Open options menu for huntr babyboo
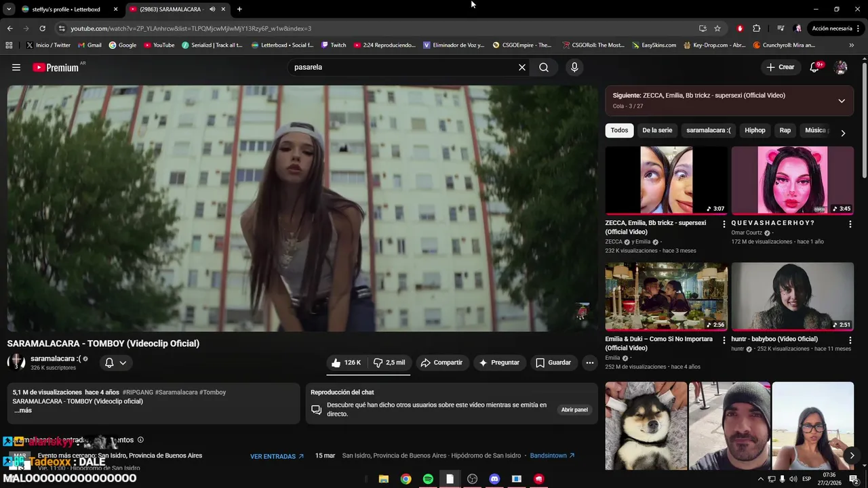868x488 pixels. [x=850, y=340]
